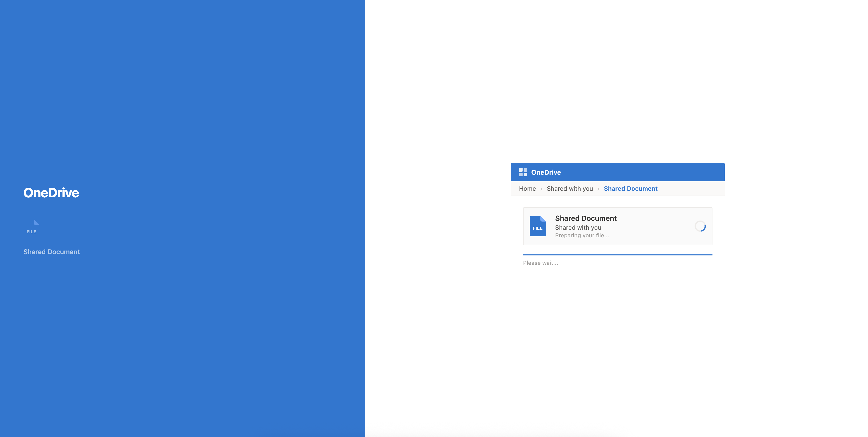Select 'Shared Document' breadcrumb item

click(x=631, y=189)
